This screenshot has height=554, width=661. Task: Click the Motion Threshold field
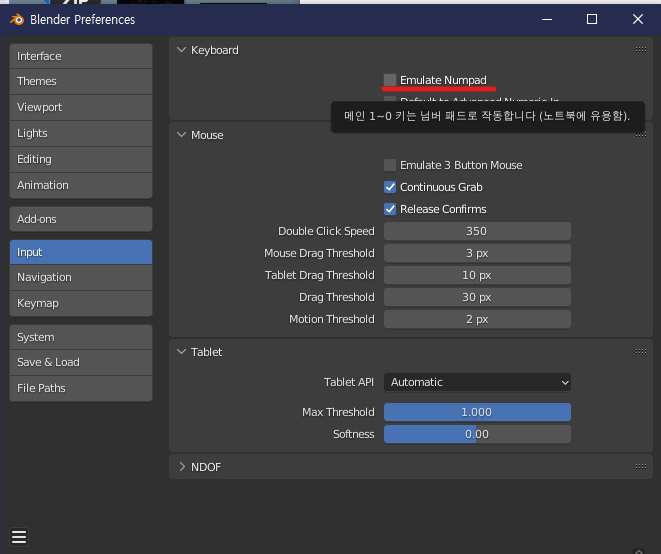pos(477,319)
